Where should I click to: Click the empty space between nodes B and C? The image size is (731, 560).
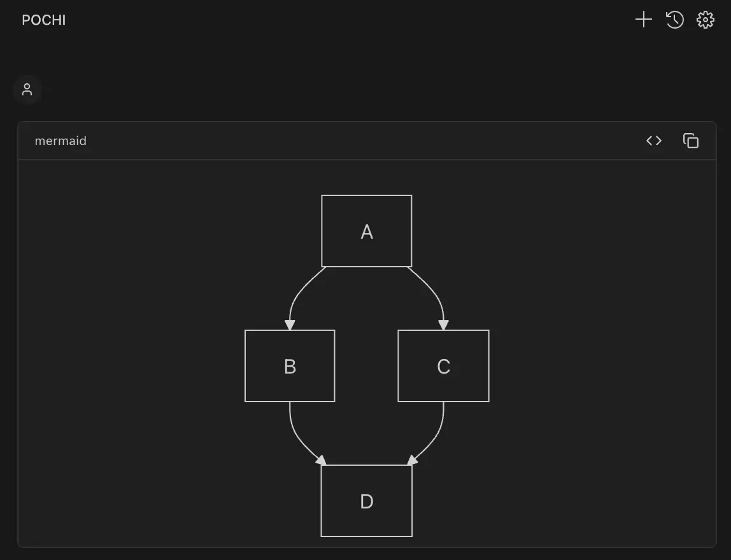366,366
